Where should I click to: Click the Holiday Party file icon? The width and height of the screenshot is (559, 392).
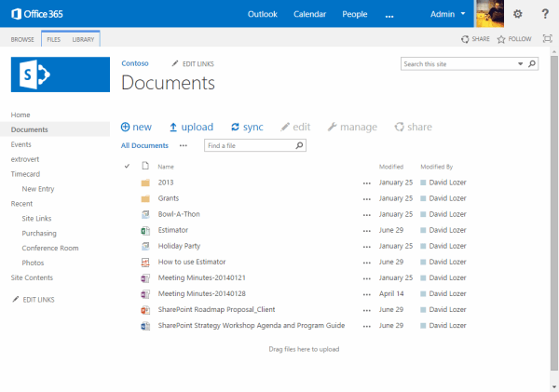[145, 246]
